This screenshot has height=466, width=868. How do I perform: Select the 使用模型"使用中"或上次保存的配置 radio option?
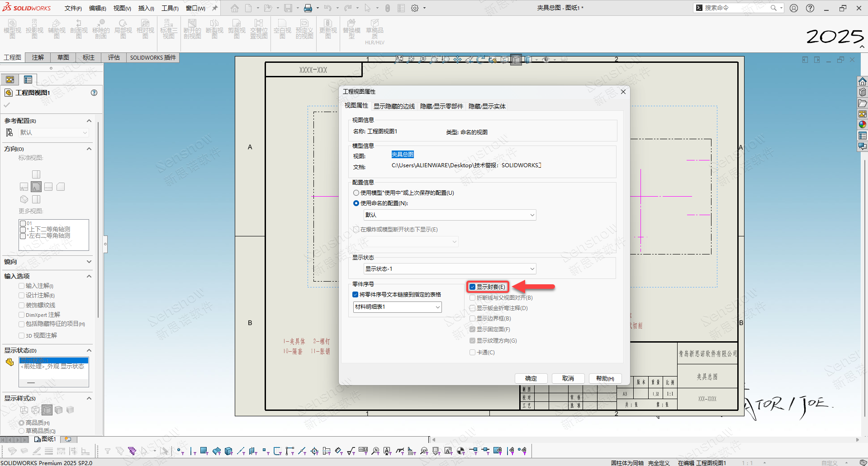[x=356, y=193]
